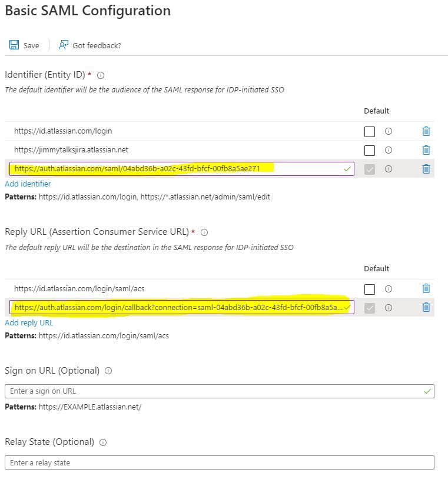Set jimmytalksjira.atlassian.net as default identifier
Image resolution: width=448 pixels, height=486 pixels.
pyautogui.click(x=369, y=151)
